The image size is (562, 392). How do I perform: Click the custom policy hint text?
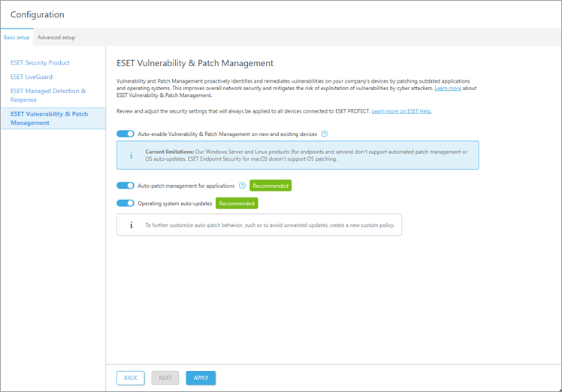pos(270,225)
